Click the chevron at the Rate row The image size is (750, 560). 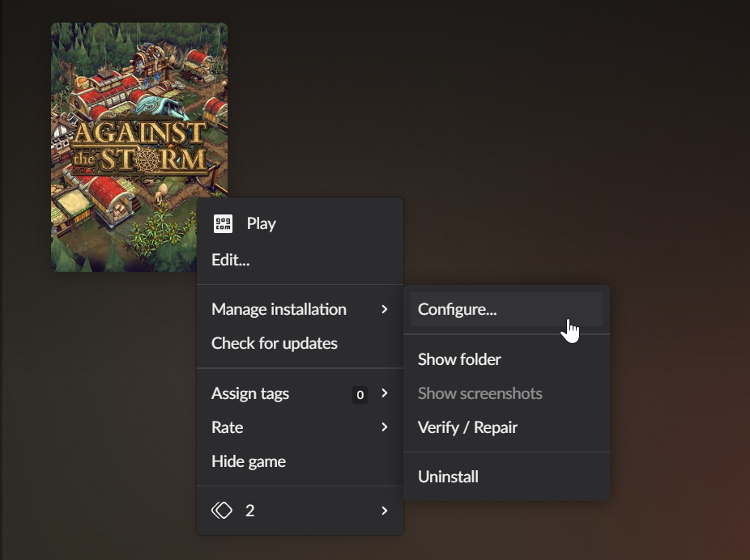pyautogui.click(x=385, y=426)
